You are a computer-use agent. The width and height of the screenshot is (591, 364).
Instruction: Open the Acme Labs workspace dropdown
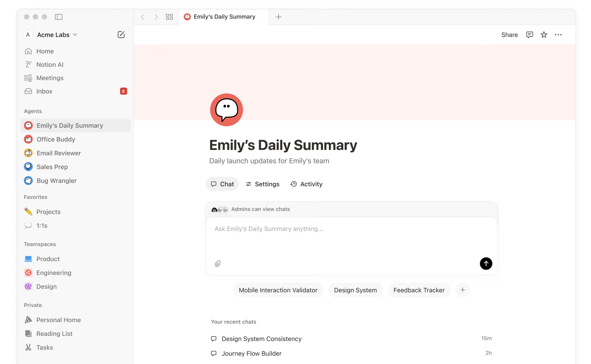tap(57, 35)
